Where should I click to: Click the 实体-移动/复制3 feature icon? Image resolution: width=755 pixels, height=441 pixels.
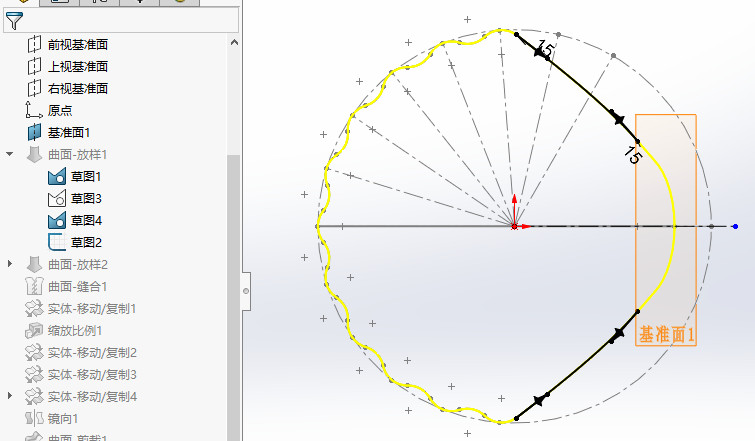34,375
